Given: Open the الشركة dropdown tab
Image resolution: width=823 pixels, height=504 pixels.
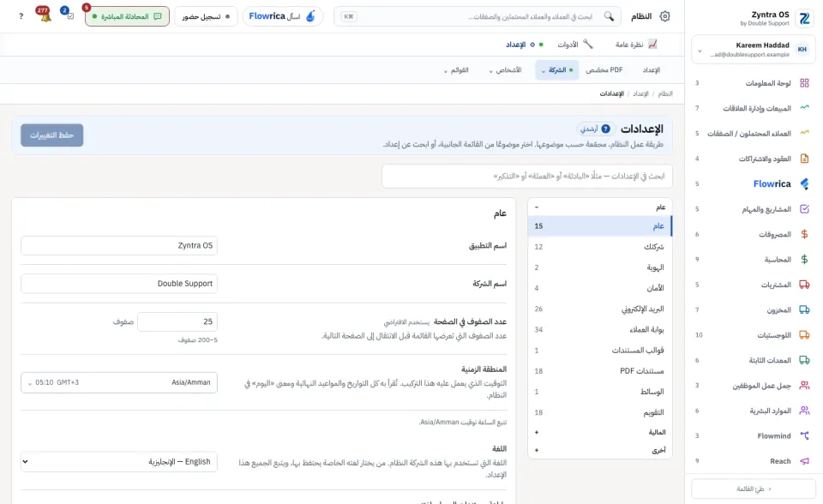Looking at the screenshot, I should [x=557, y=69].
